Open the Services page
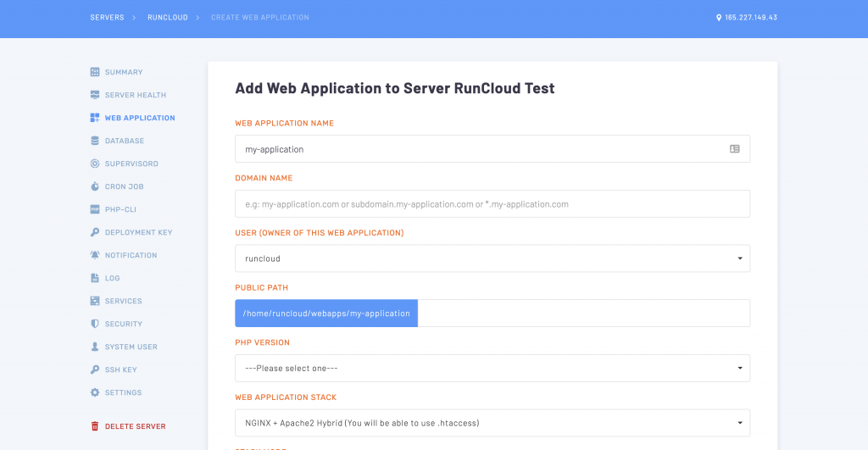Screen dimensions: 868x450 [124, 301]
